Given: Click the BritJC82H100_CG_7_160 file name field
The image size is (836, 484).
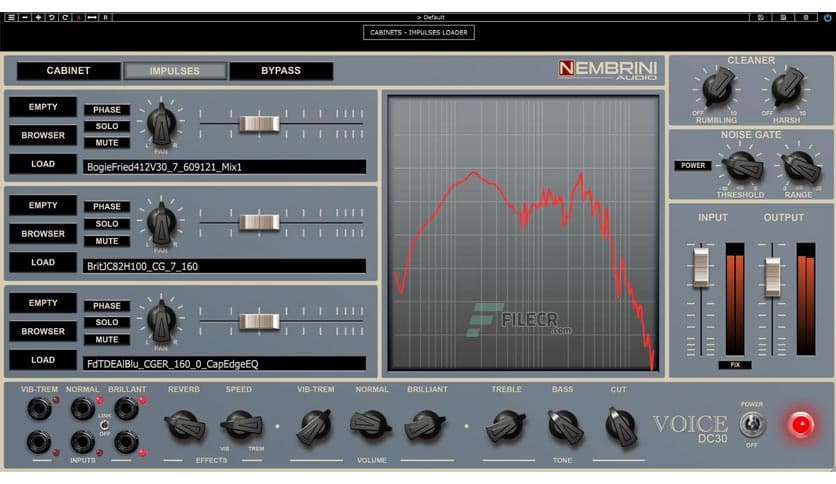Looking at the screenshot, I should click(224, 266).
